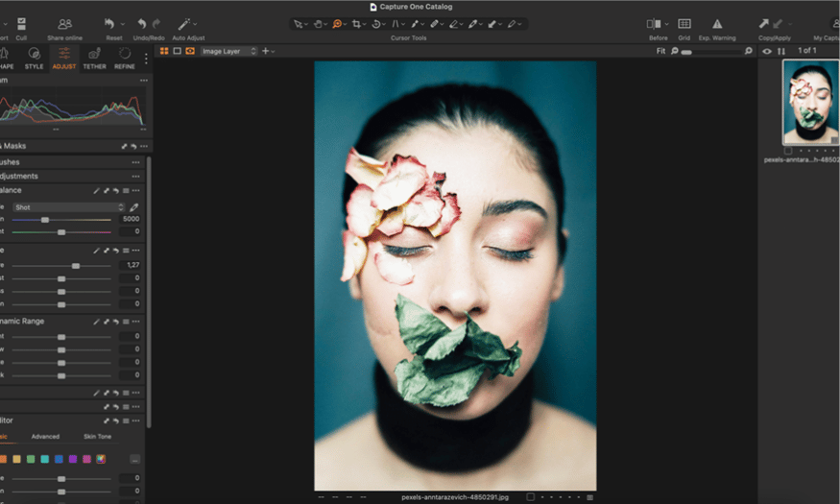Select the purple color swatch
Image resolution: width=840 pixels, height=504 pixels.
click(73, 459)
